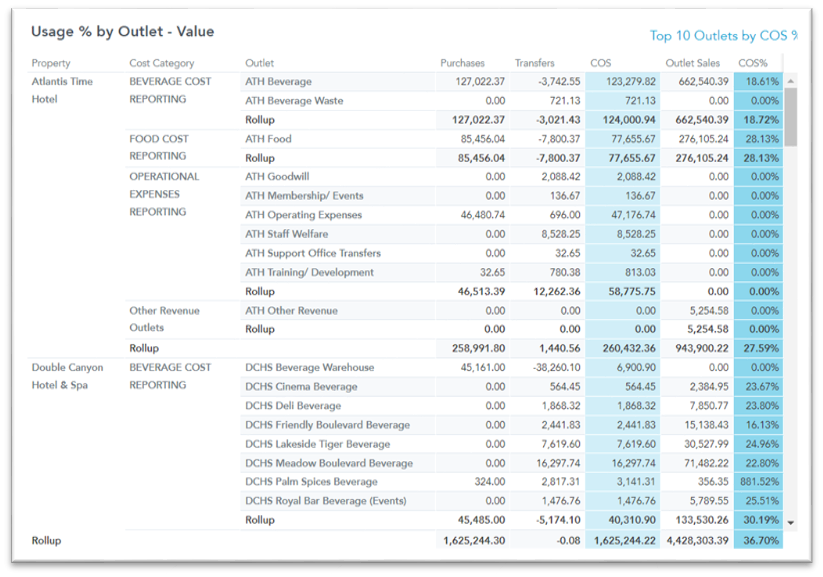This screenshot has width=823, height=577.
Task: Click the DCHS Deli Beverage outlet
Action: click(x=293, y=406)
